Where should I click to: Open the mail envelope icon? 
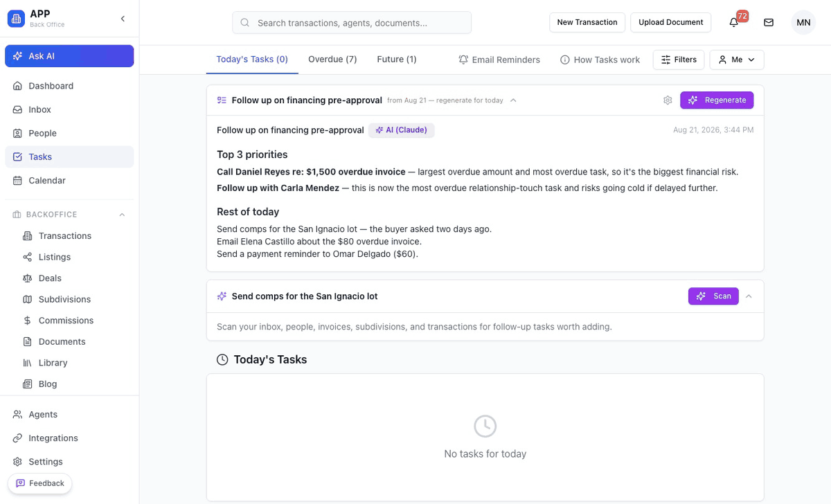tap(769, 22)
